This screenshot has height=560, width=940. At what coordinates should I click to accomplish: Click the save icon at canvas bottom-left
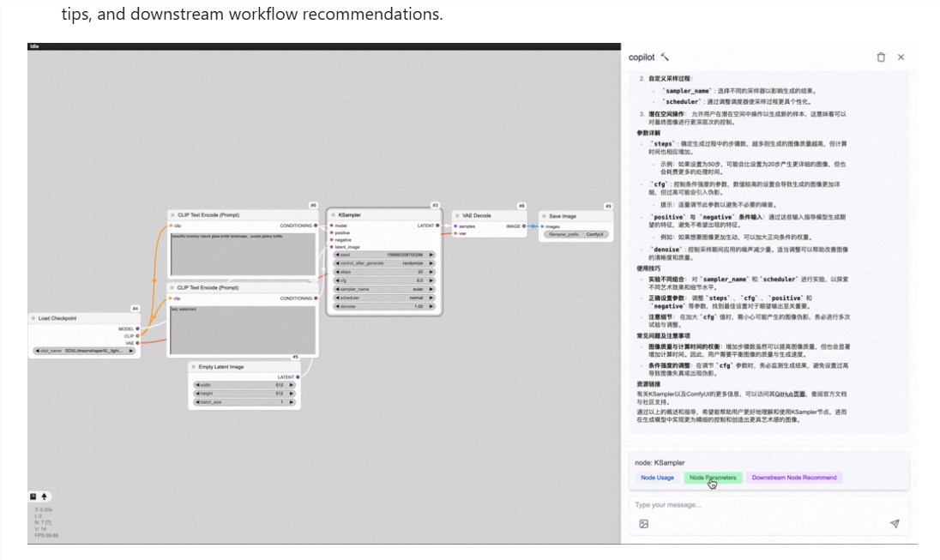click(x=33, y=497)
